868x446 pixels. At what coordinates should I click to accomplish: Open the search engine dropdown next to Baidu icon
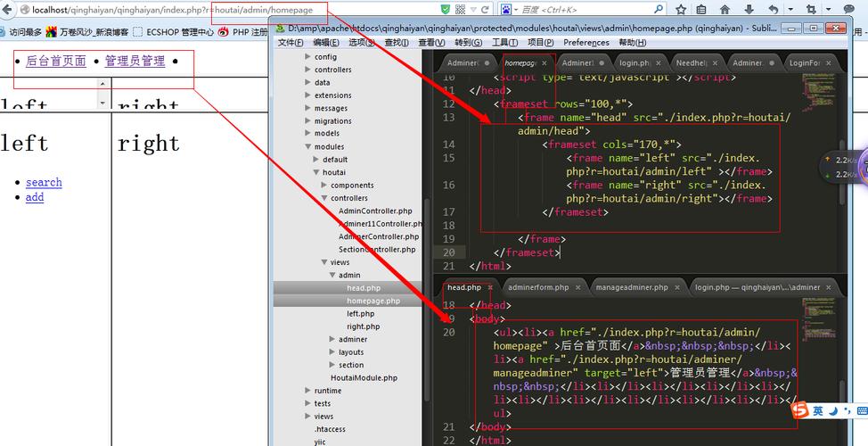coord(516,10)
